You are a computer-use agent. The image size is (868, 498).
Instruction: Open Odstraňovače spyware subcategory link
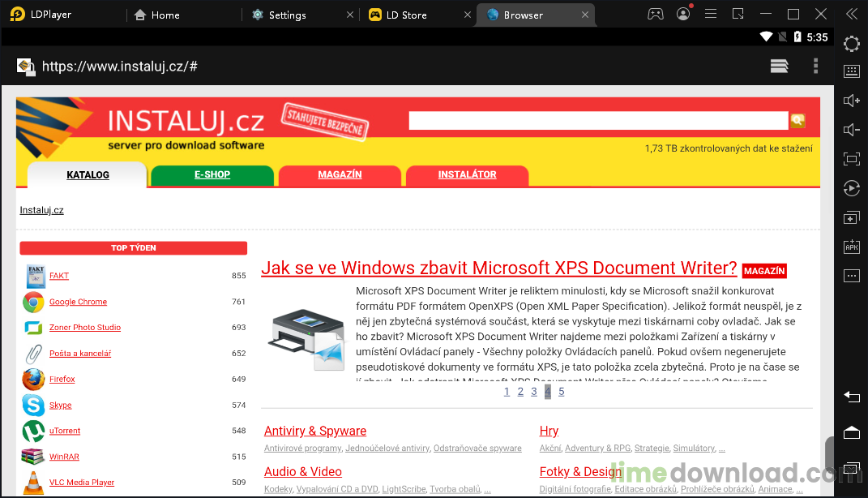(x=477, y=449)
